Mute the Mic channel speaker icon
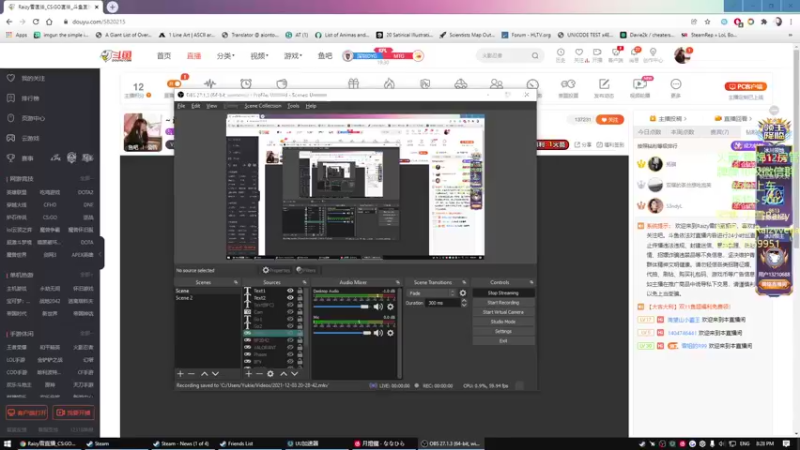 pyautogui.click(x=378, y=333)
